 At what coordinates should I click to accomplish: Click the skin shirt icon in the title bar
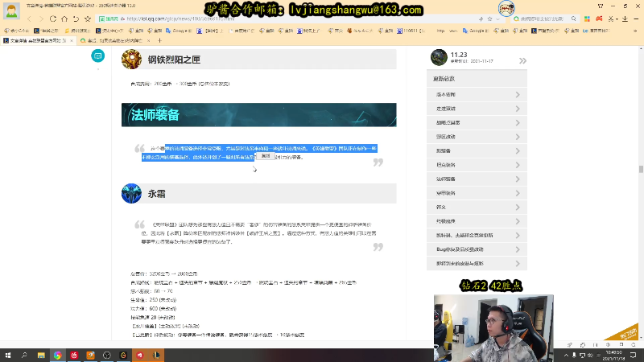coord(601,6)
